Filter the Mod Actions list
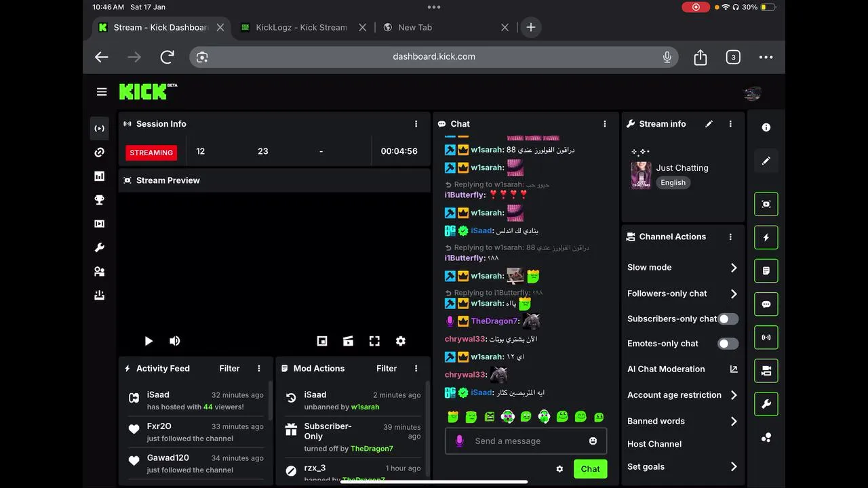The width and height of the screenshot is (868, 488). [x=387, y=369]
